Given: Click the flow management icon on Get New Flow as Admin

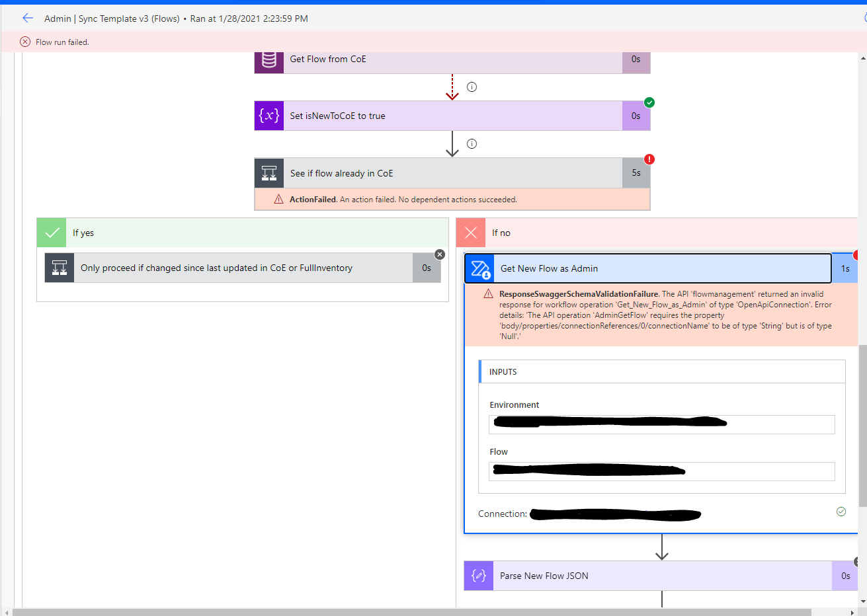Looking at the screenshot, I should [x=479, y=268].
